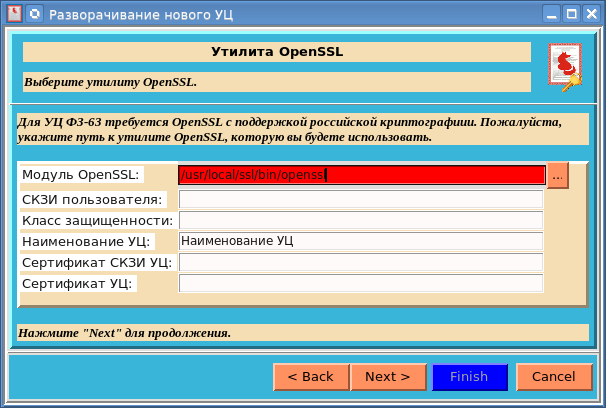Click the 'Выберите утилиту OpenSSL.' subtitle
Viewport: 606px width, 408px height.
coord(111,82)
